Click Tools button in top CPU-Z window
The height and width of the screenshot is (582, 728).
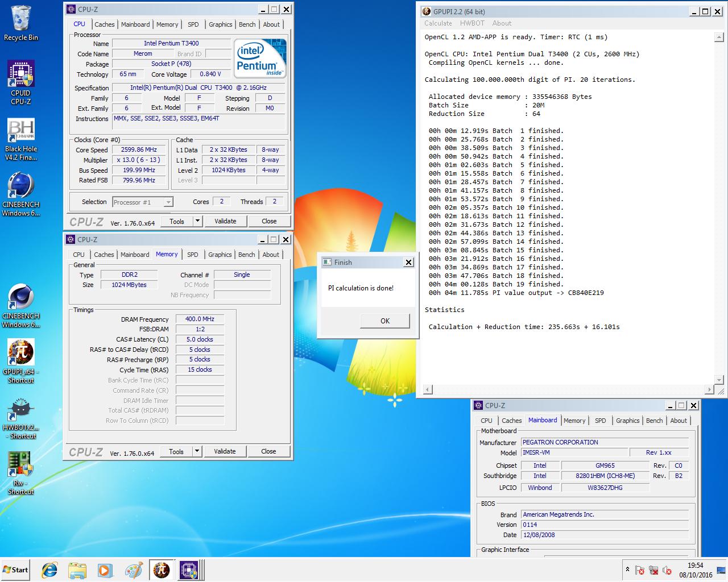(x=177, y=221)
